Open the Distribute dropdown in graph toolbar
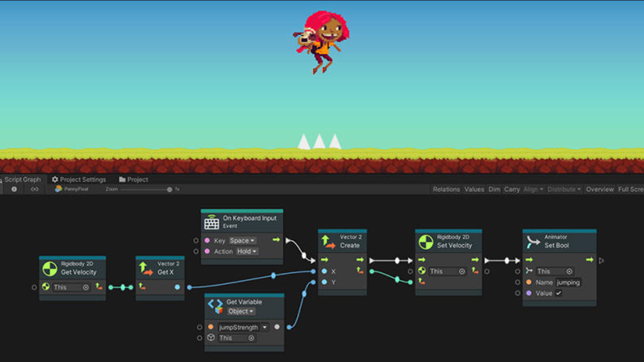 coord(564,190)
